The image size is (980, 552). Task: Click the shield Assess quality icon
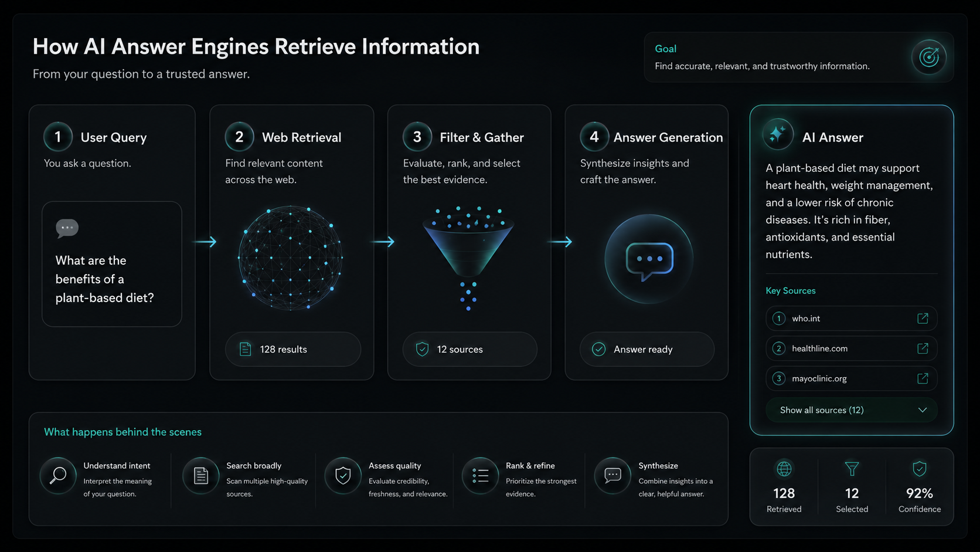click(343, 475)
